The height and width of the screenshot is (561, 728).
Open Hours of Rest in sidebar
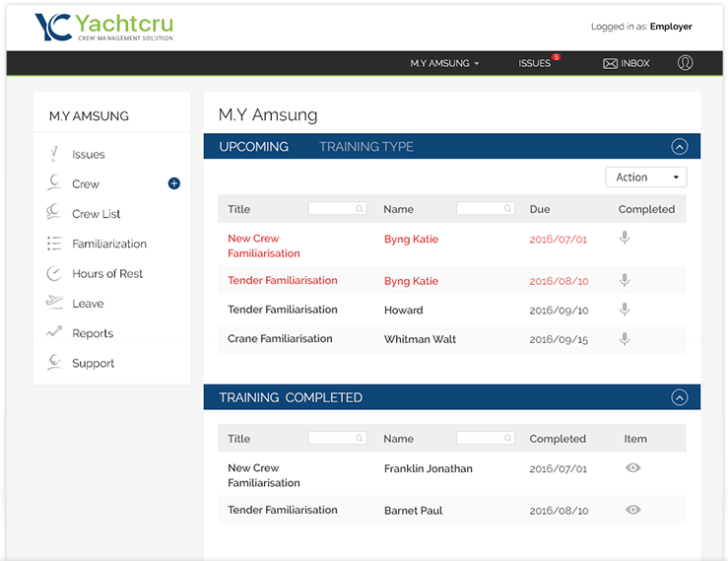tap(107, 273)
